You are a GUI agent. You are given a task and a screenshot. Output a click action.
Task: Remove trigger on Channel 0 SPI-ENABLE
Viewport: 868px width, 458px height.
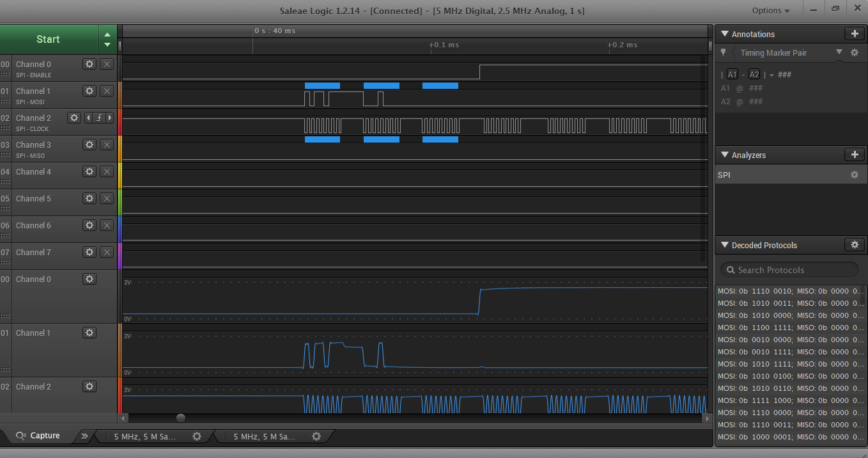coord(107,64)
